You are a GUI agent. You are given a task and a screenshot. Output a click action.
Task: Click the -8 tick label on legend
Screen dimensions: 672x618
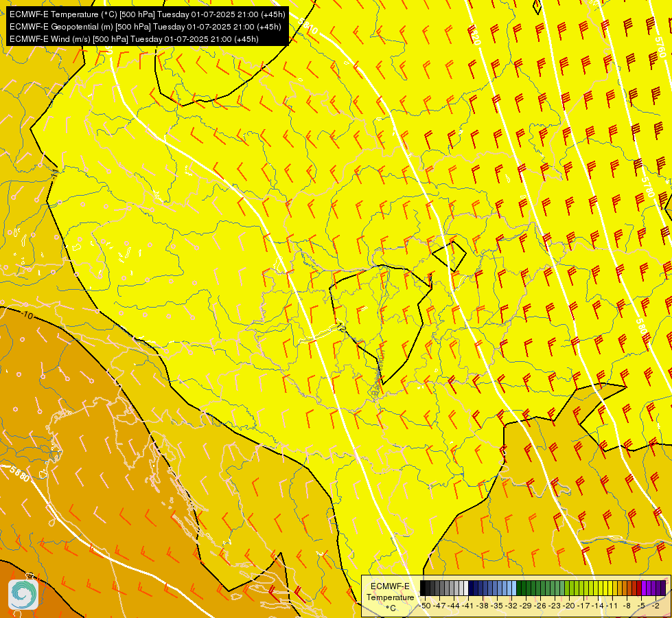627,606
